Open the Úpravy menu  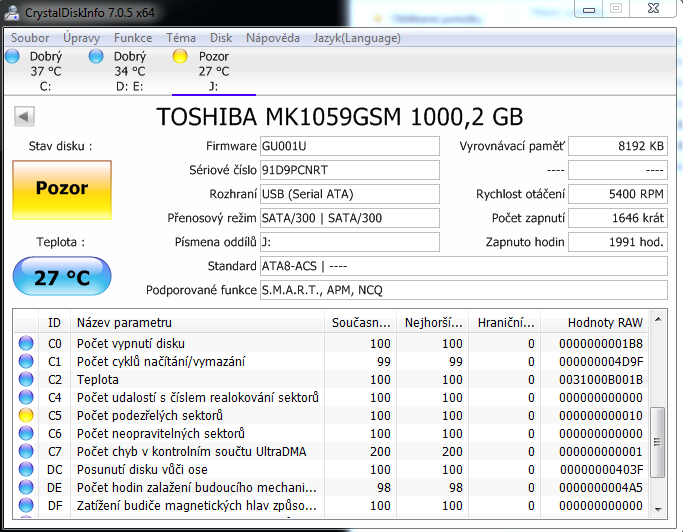81,38
